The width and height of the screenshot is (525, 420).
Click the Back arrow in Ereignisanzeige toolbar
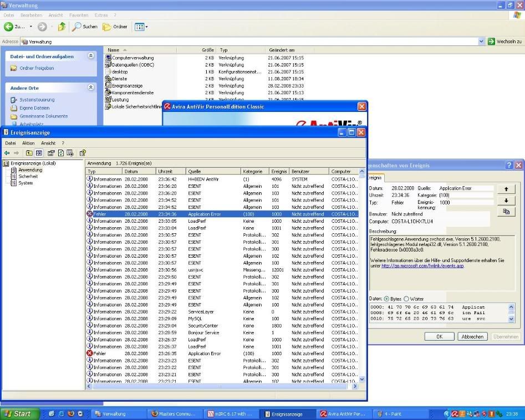pyautogui.click(x=7, y=153)
